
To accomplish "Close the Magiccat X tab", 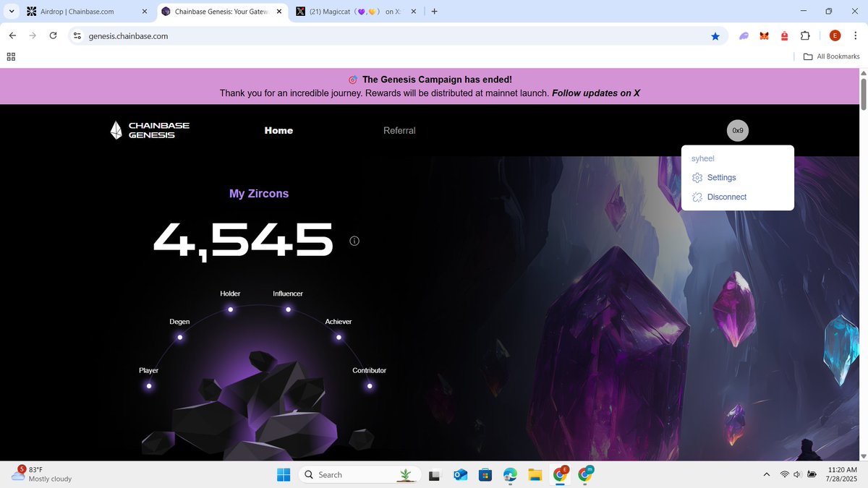I will click(414, 12).
